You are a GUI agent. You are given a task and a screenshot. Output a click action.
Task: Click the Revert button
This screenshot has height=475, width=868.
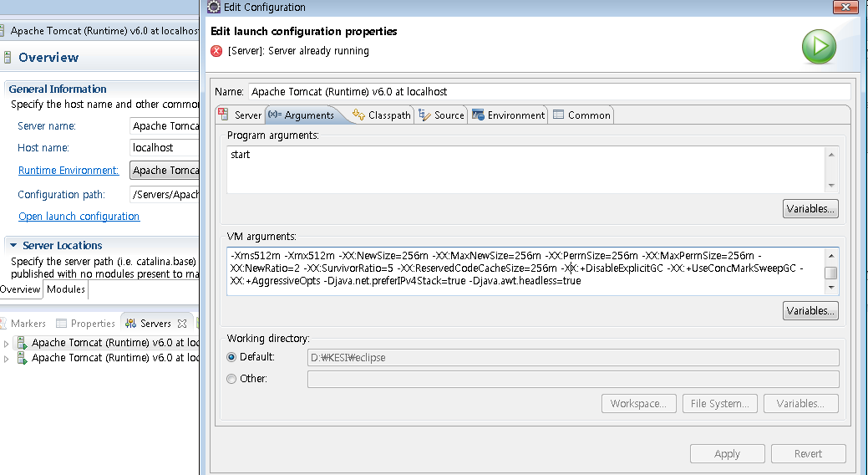808,454
